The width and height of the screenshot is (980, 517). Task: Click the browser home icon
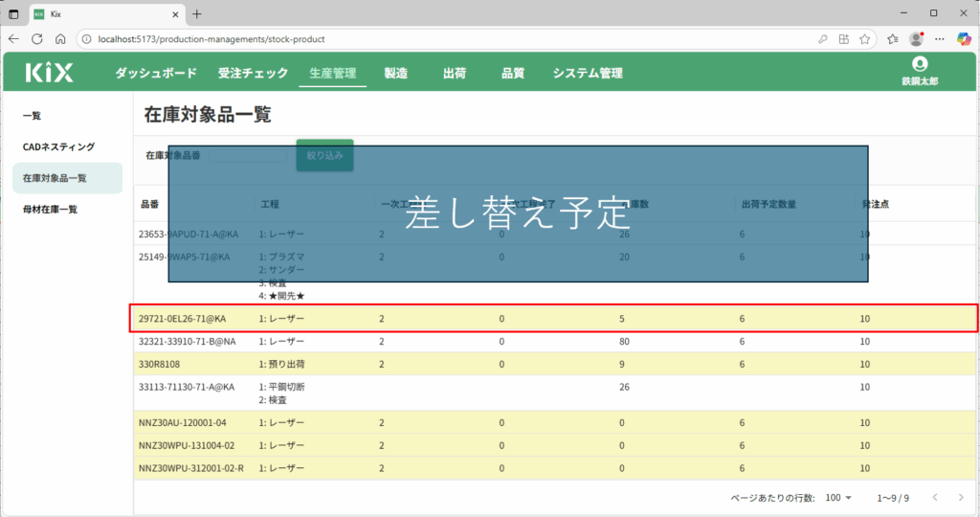(60, 38)
